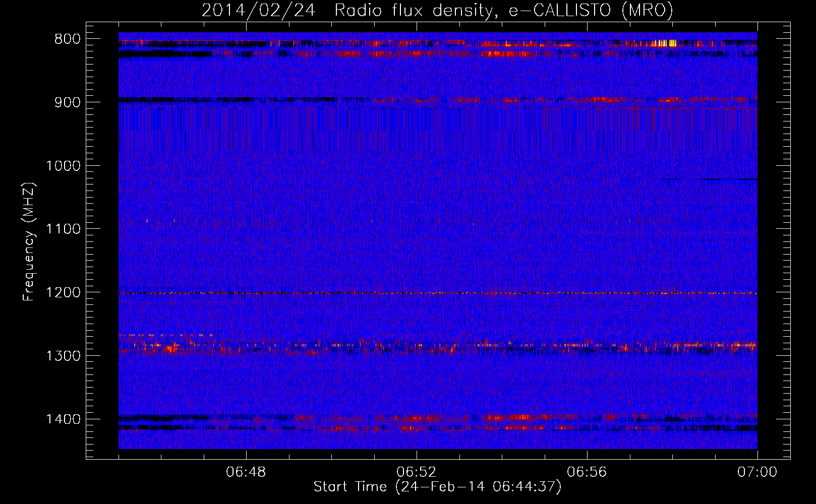The width and height of the screenshot is (816, 504).
Task: Click the 1100 frequency tick label
Action: point(63,229)
